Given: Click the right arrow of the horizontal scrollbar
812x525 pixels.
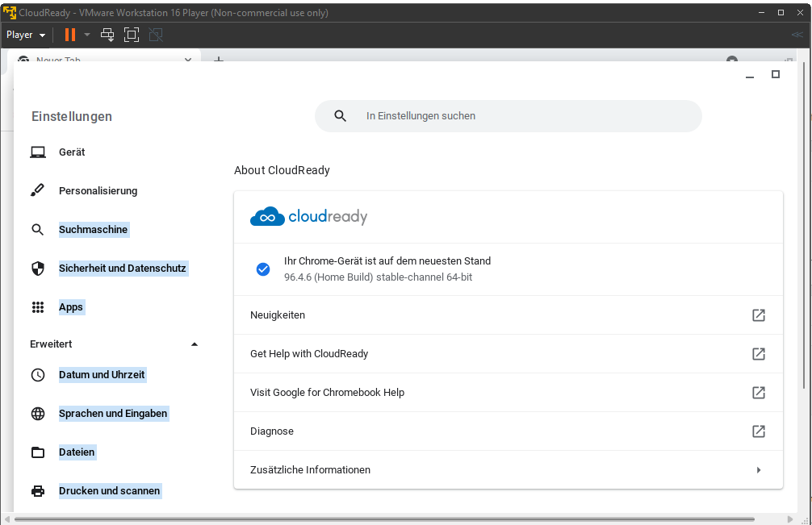Looking at the screenshot, I should [x=789, y=519].
